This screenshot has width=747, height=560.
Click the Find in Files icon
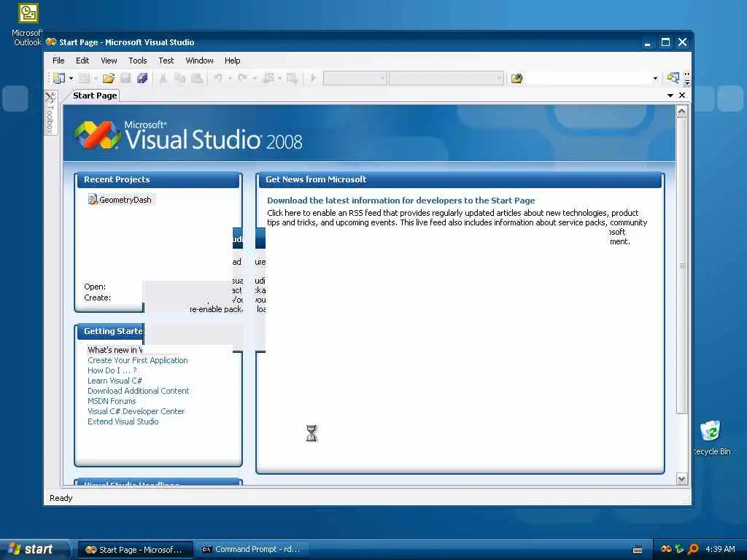[x=516, y=78]
